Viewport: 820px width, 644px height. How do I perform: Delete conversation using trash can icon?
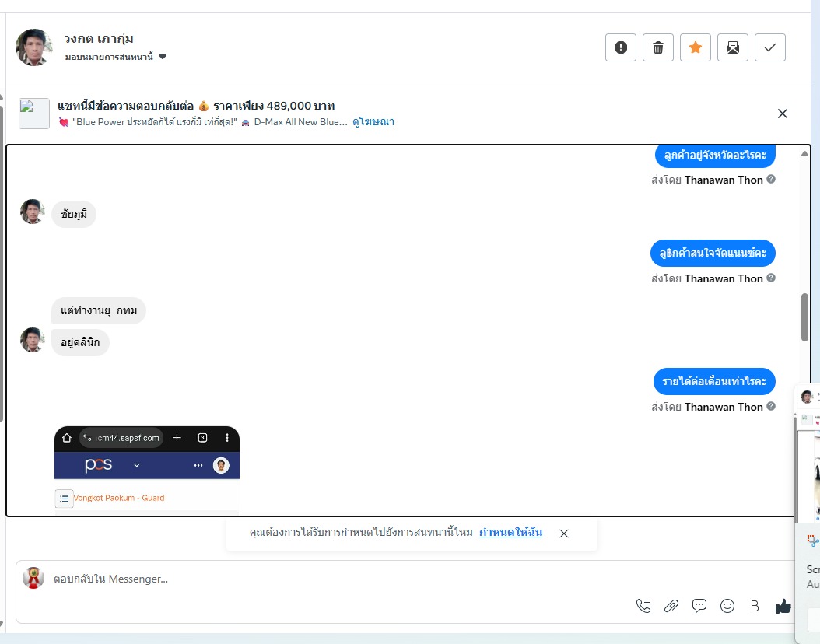(x=658, y=47)
